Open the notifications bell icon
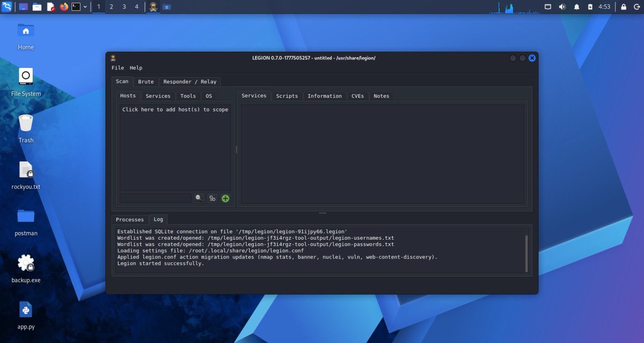Viewport: 644px width, 343px height. 576,7
